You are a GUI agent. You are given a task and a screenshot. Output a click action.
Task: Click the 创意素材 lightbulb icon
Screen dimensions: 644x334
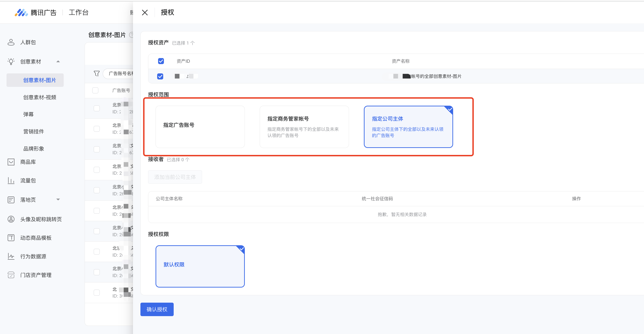tap(11, 62)
